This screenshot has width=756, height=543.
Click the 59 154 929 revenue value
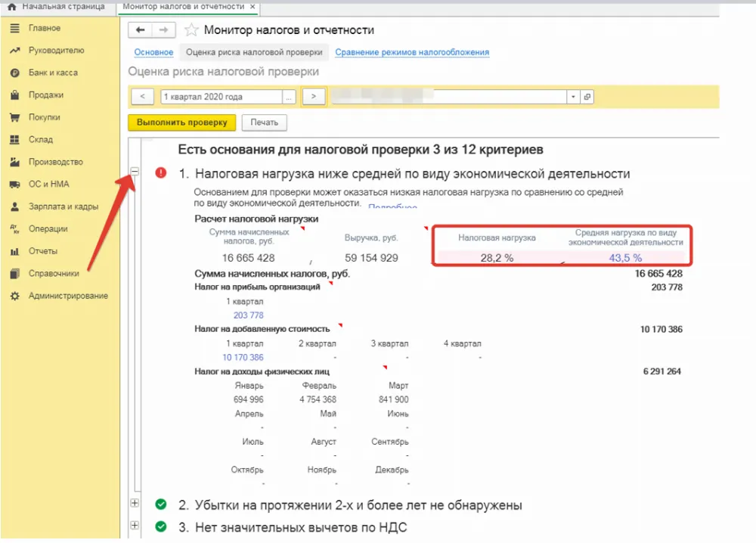click(372, 258)
